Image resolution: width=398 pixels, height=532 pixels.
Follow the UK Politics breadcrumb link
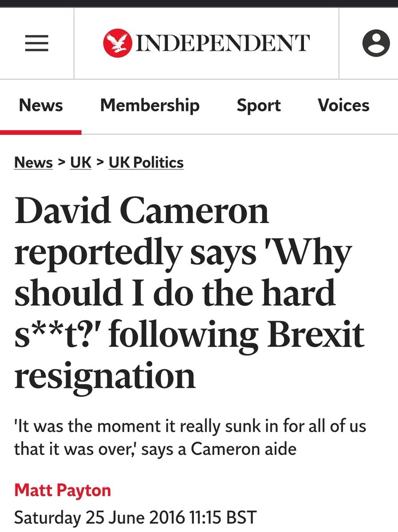146,162
